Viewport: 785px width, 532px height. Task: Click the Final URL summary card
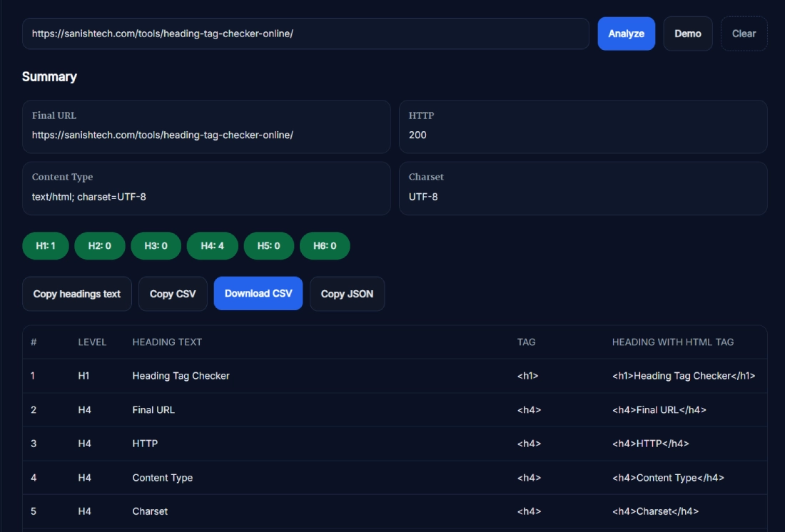click(206, 126)
